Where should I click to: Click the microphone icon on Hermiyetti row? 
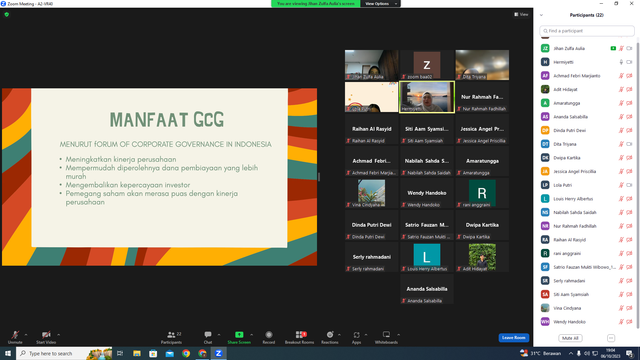point(621,62)
